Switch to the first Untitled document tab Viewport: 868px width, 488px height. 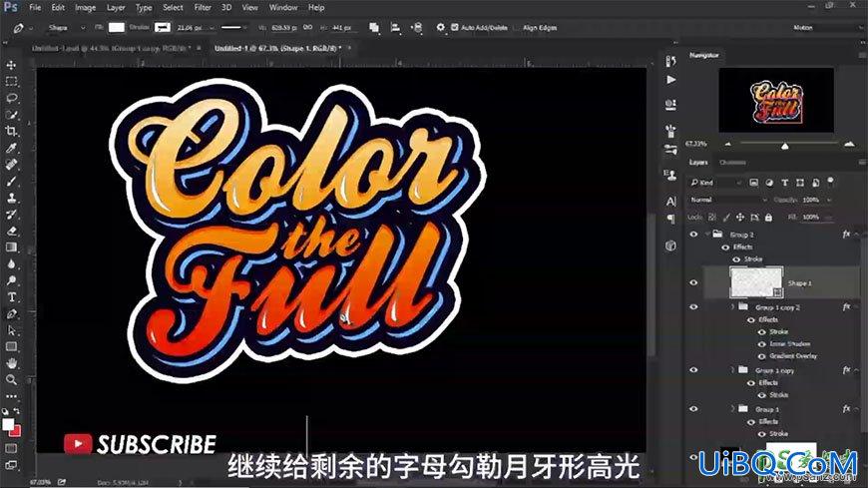111,48
